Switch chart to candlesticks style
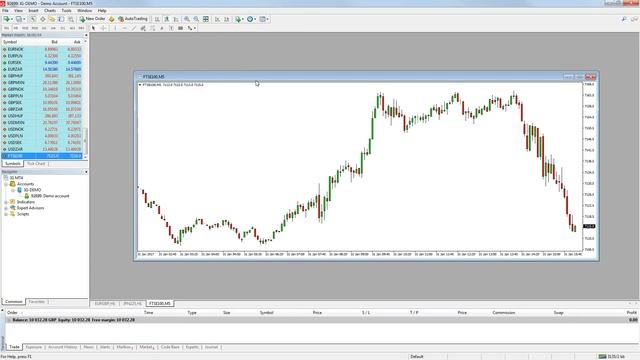 [x=167, y=19]
